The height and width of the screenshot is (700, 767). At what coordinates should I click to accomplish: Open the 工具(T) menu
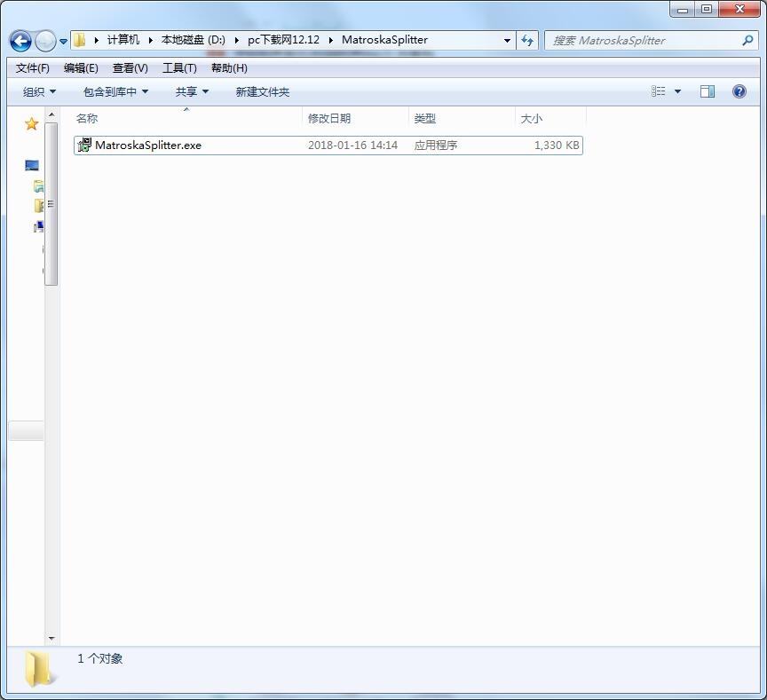(x=179, y=68)
